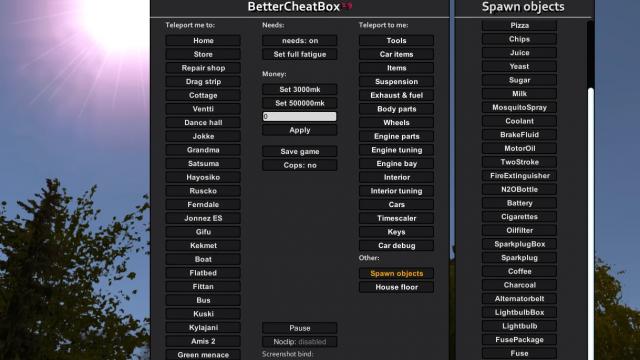
Task: Teleport Exhaust & fuel parts to me
Action: click(396, 95)
